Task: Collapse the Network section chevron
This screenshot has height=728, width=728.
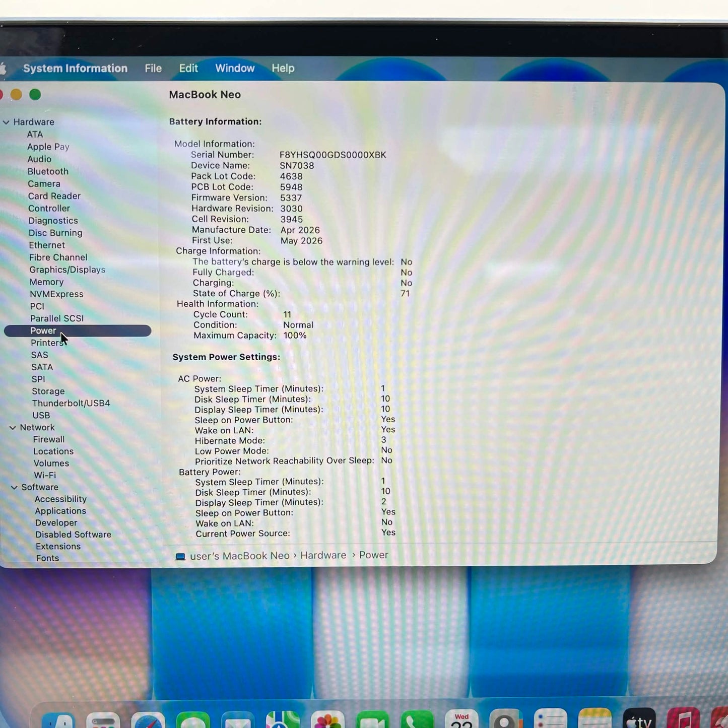Action: tap(13, 428)
